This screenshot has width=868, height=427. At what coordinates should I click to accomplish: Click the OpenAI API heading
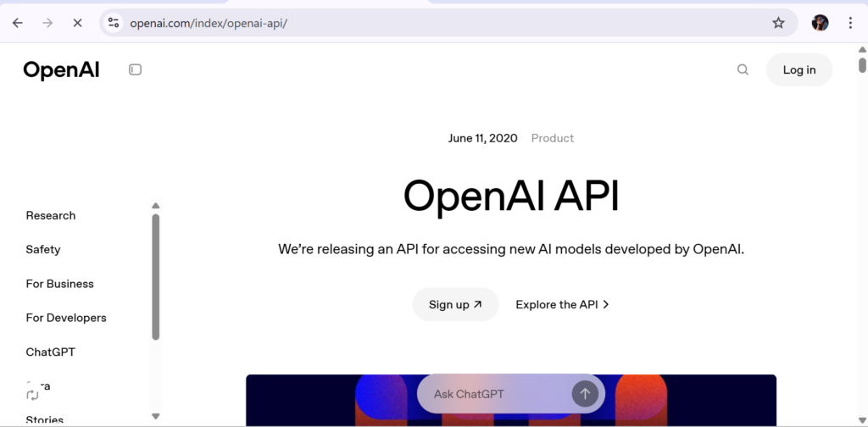(x=511, y=197)
